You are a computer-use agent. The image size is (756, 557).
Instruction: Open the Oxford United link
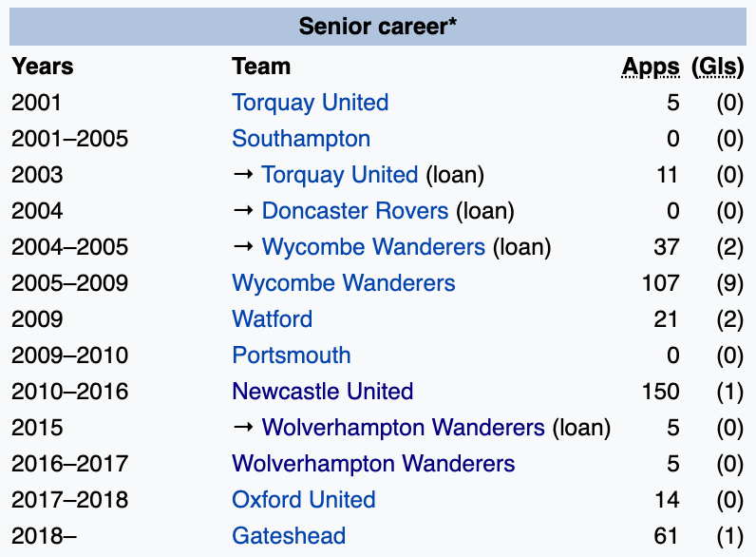click(303, 500)
